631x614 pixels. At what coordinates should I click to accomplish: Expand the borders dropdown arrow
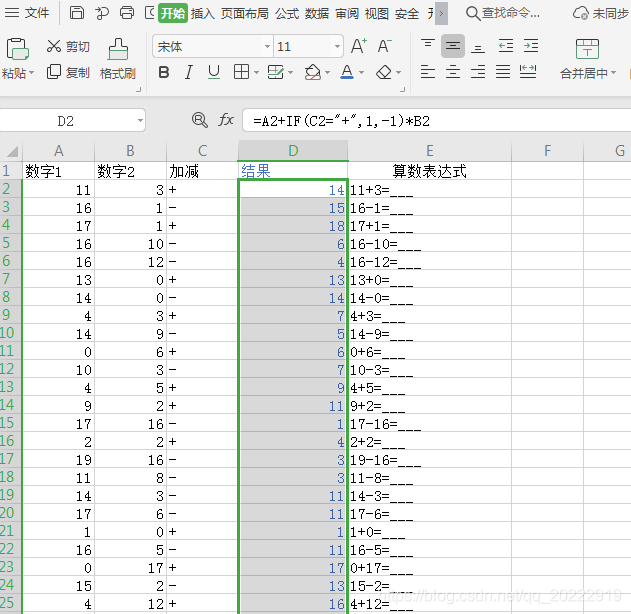click(256, 73)
